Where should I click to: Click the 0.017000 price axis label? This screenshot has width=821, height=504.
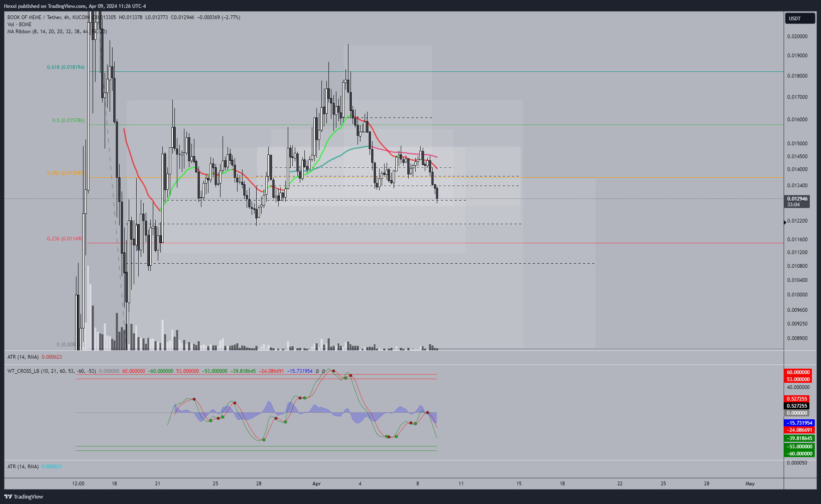797,97
